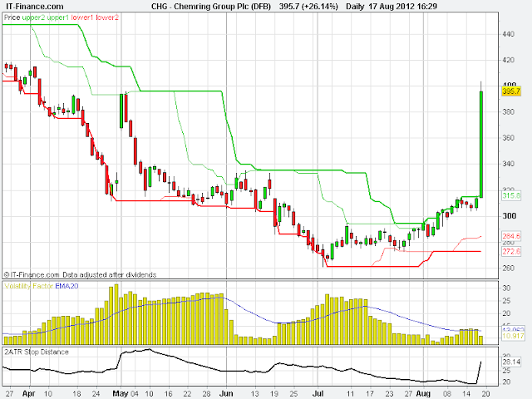532x399 pixels.
Task: Click the IT-Finance.com header title
Action: click(x=35, y=6)
